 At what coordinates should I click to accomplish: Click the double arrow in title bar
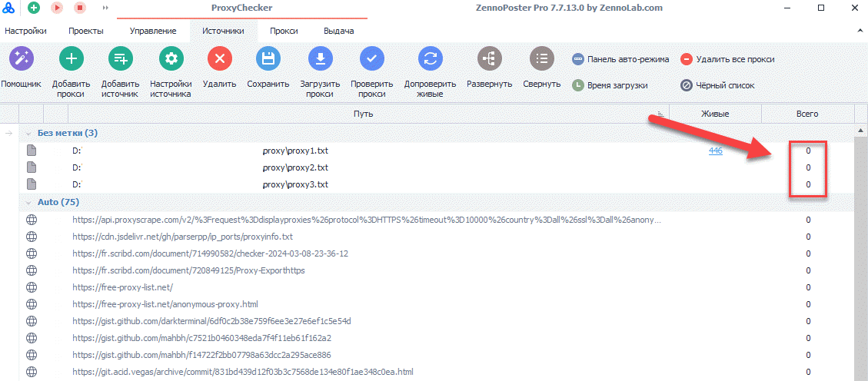[106, 8]
